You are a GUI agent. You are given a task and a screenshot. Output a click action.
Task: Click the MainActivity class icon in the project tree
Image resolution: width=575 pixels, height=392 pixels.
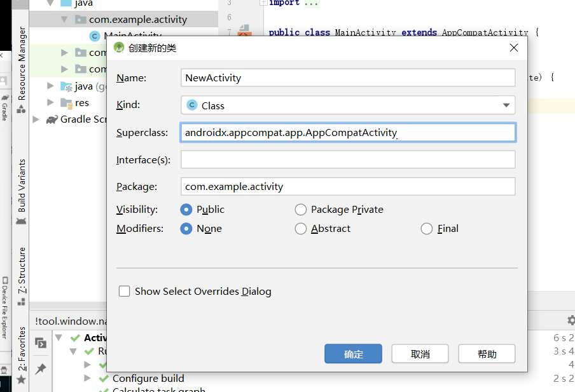coord(95,36)
